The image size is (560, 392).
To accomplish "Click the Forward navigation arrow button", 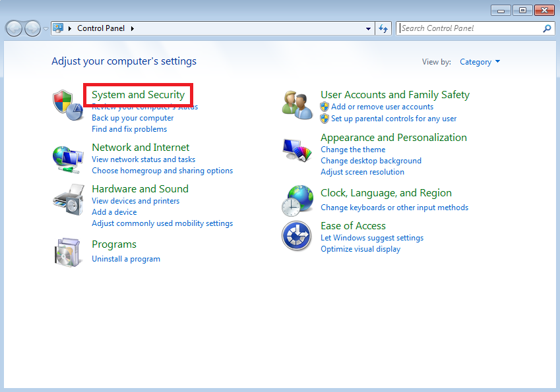I will point(32,28).
